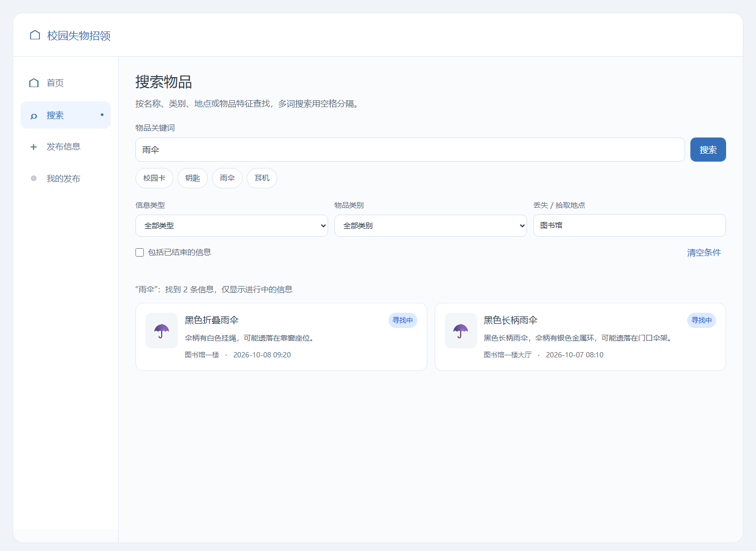The height and width of the screenshot is (551, 756).
Task: Click the 寻找中 badge on 黑色长柄雨伞 card
Action: pyautogui.click(x=701, y=320)
